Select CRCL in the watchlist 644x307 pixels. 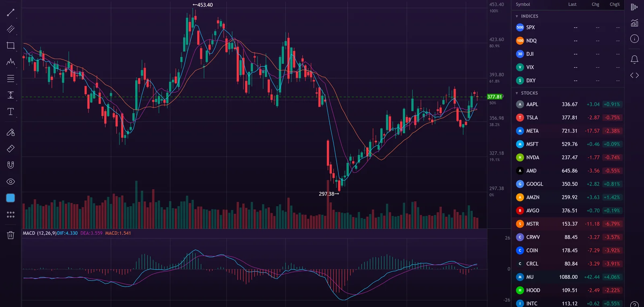[568, 264]
